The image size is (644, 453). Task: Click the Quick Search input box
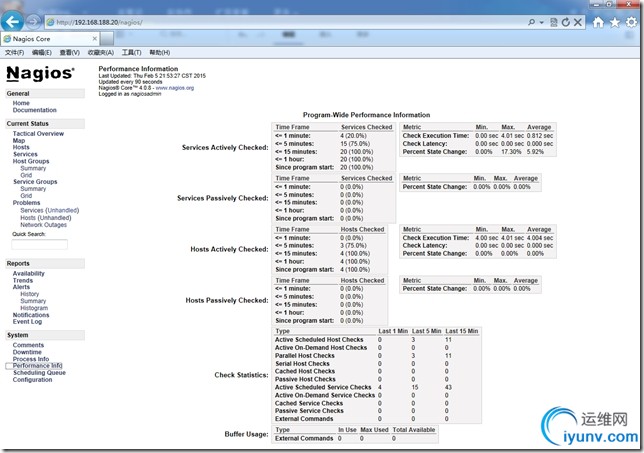coord(39,244)
